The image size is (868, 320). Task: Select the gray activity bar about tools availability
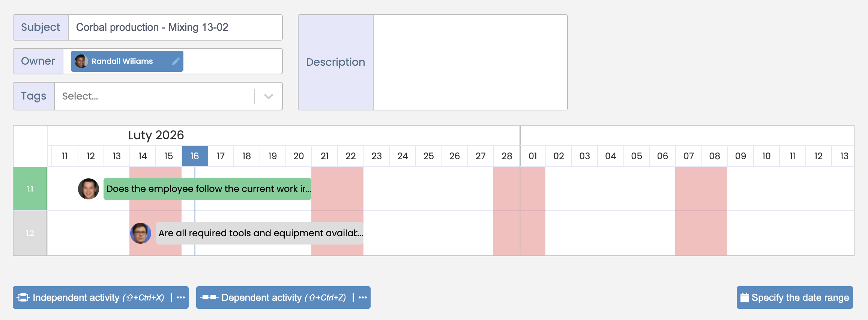click(260, 233)
